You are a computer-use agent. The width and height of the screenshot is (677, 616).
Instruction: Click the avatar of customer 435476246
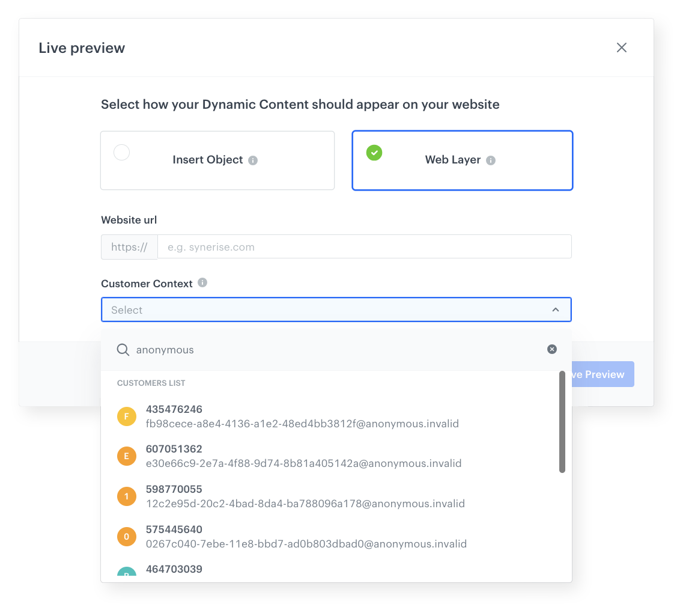(x=126, y=416)
